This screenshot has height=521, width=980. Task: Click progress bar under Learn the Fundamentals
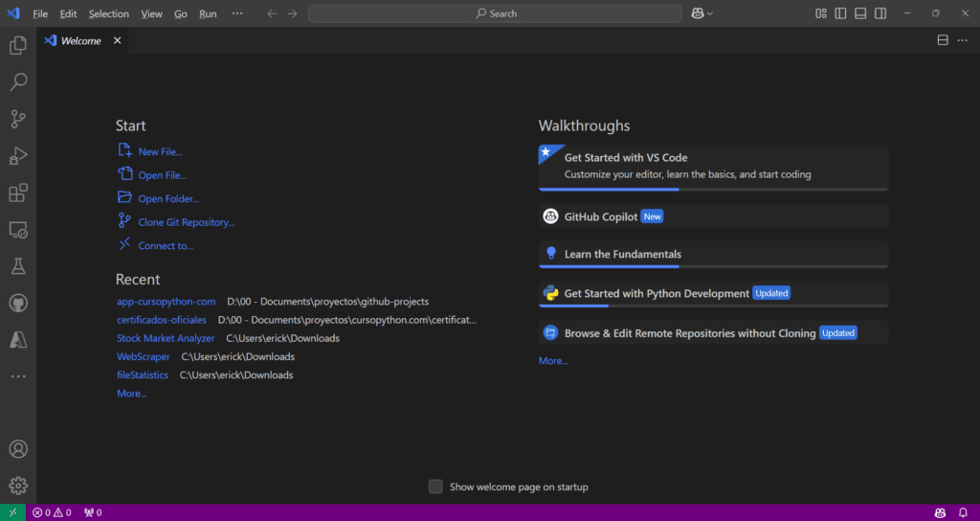[713, 266]
